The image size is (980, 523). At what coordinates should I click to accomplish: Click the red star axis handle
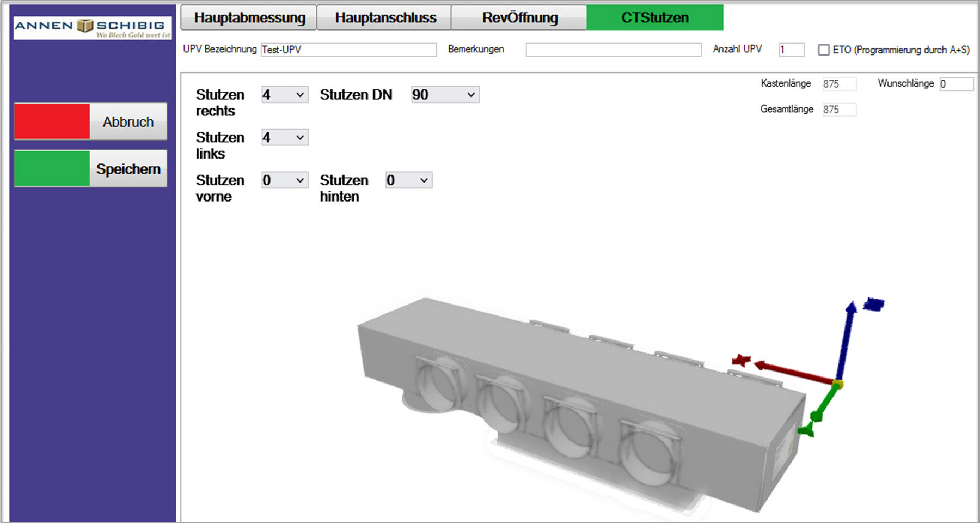coord(741,360)
